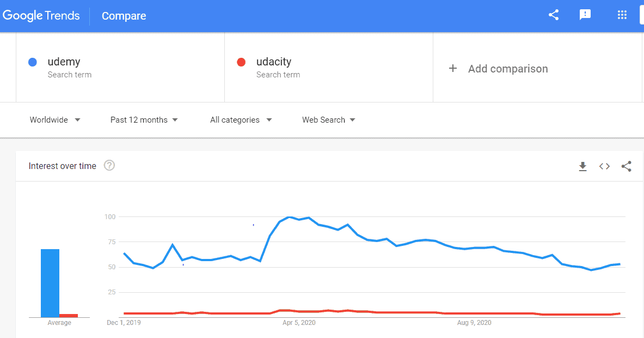Edit the udemy search term field
Viewport: 644px width, 338px height.
click(120, 68)
